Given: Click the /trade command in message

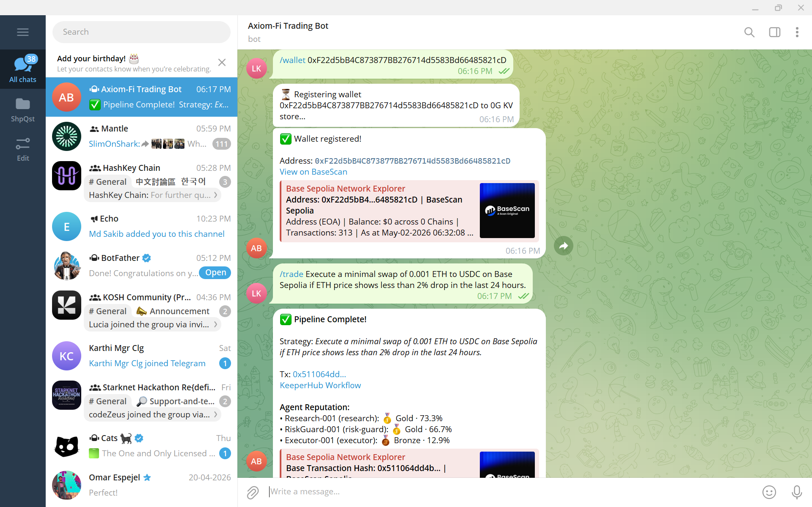Looking at the screenshot, I should pyautogui.click(x=292, y=274).
